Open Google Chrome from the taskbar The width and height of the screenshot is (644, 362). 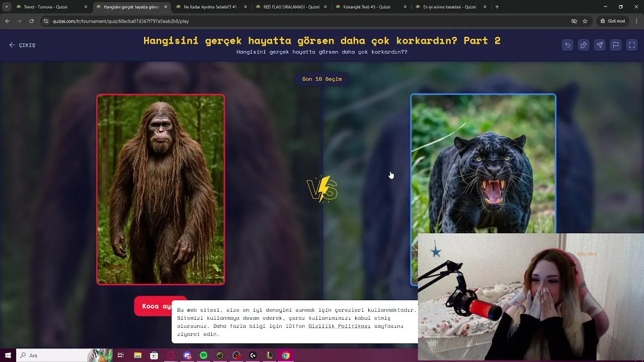click(286, 355)
